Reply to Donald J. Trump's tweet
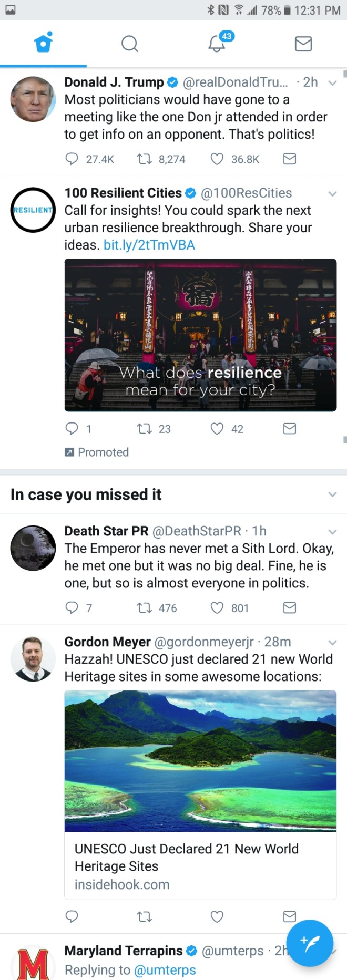The height and width of the screenshot is (980, 347). [72, 159]
